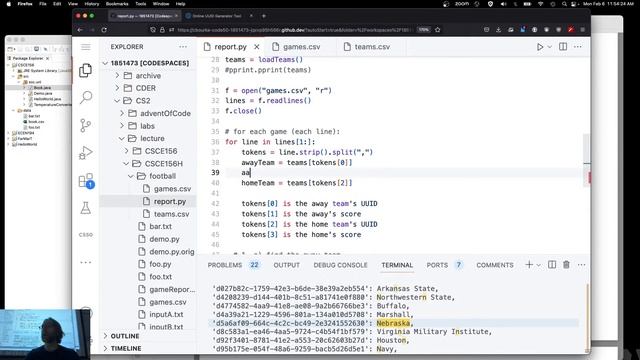Open the PROBLEMS panel tab
Image resolution: width=640 pixels, height=360 pixels.
233,265
